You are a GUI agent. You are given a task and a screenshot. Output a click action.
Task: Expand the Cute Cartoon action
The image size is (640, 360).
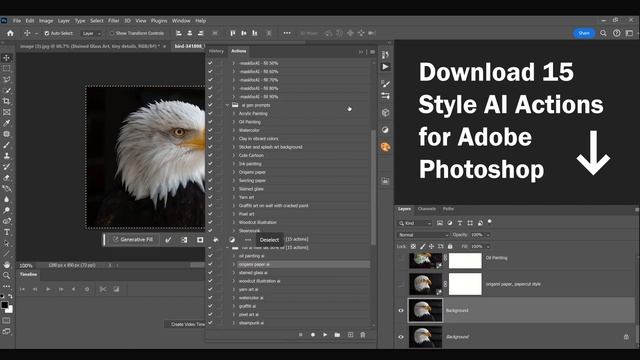pos(234,156)
